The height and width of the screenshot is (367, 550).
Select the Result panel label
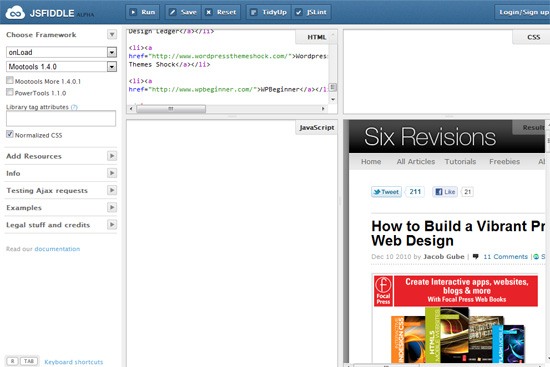coord(533,128)
